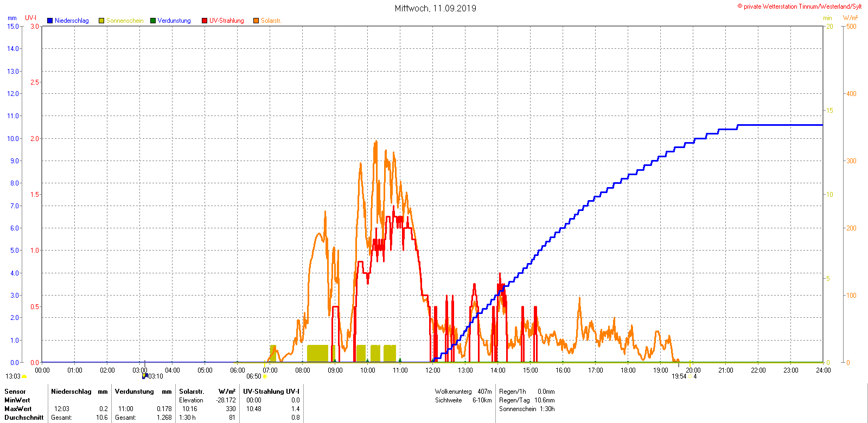Click the Verdunstung table column header
The image size is (868, 423).
(135, 392)
